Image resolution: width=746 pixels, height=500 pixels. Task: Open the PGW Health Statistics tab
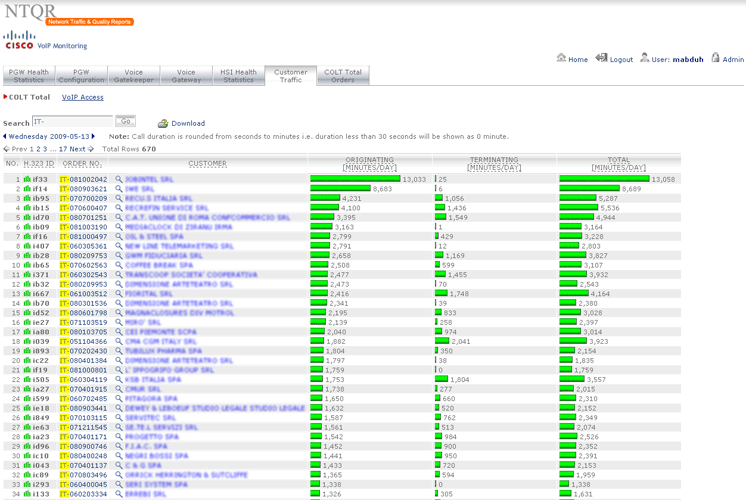point(28,76)
